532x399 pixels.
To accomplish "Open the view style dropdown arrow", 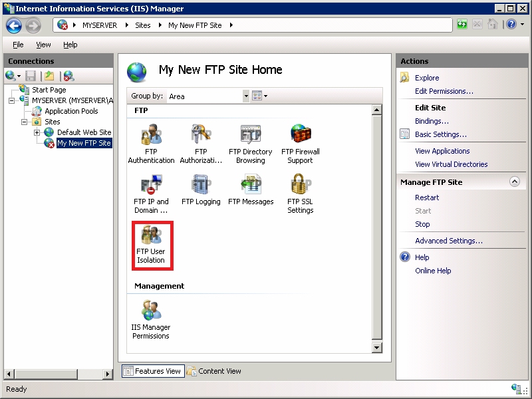I will [x=265, y=96].
